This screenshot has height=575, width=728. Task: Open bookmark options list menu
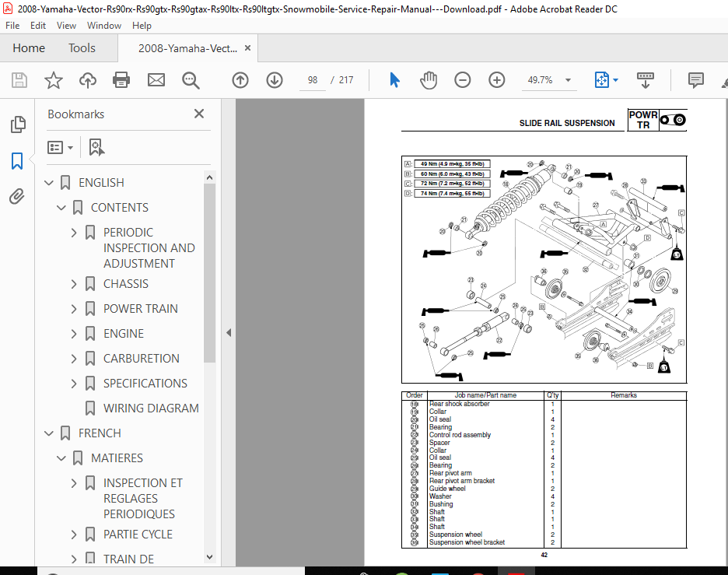coord(60,148)
